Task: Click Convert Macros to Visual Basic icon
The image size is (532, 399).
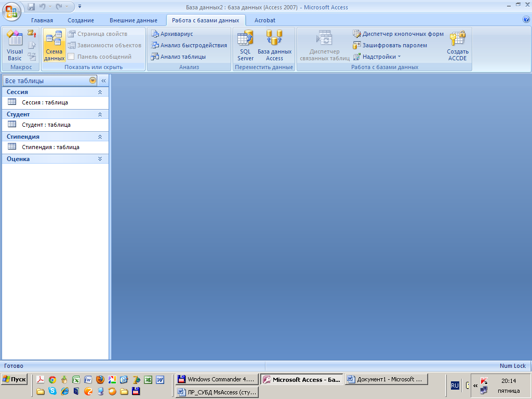Action: coord(32,57)
